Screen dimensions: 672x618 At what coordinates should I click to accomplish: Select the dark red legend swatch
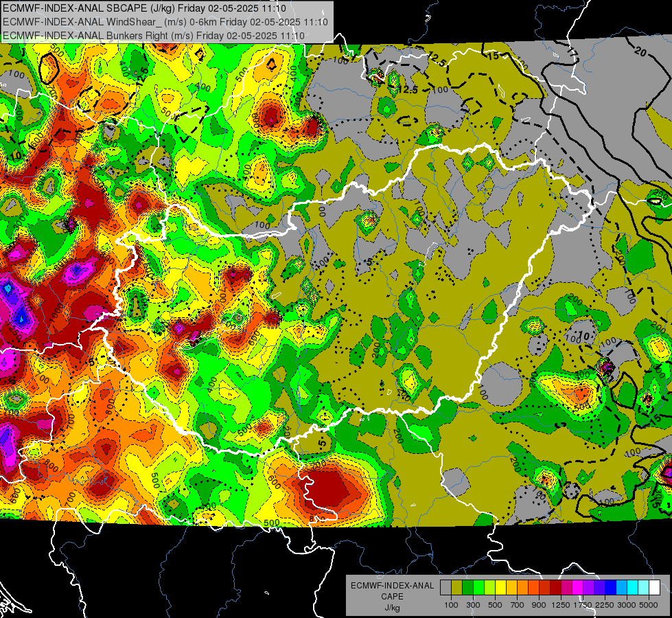click(556, 587)
